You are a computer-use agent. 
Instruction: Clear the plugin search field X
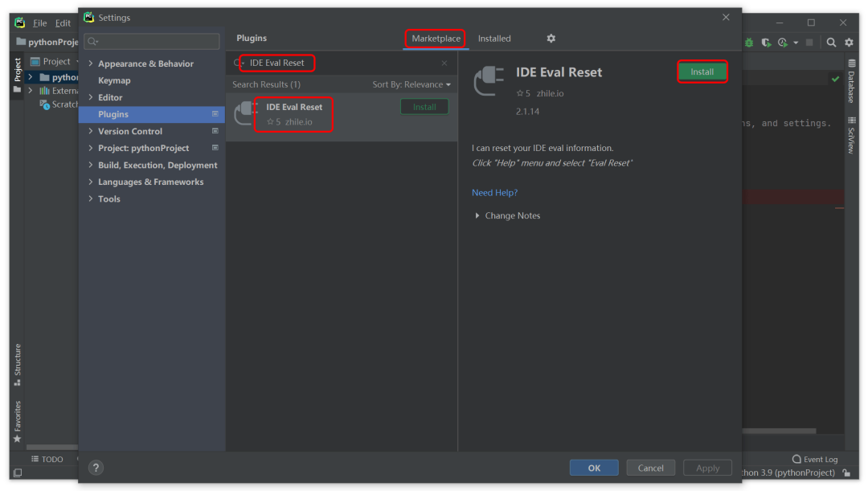tap(444, 63)
